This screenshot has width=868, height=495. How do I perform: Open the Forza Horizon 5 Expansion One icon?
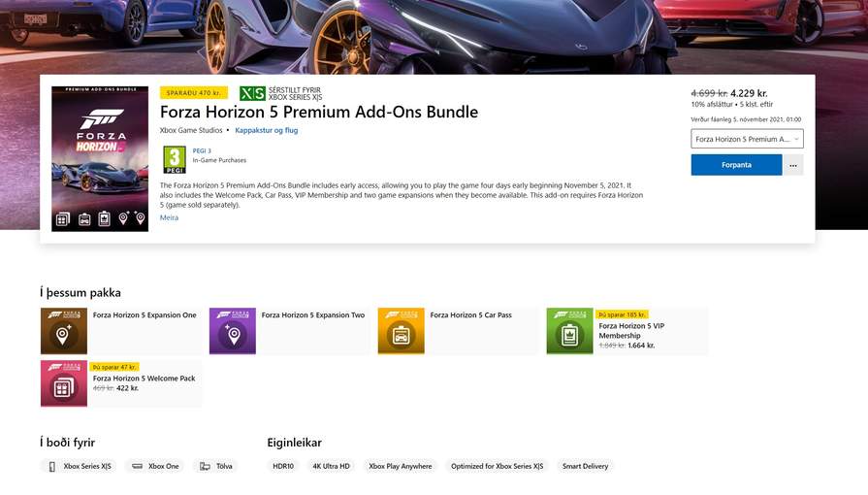64,331
